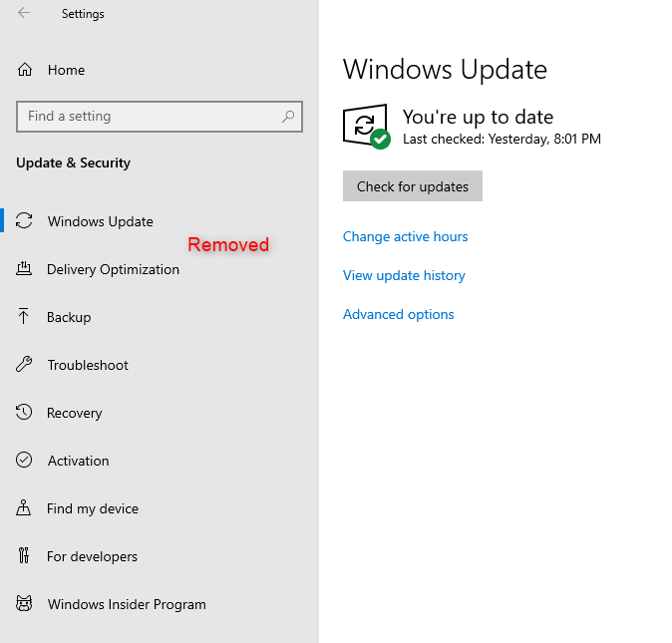Click the Home house icon

click(25, 70)
